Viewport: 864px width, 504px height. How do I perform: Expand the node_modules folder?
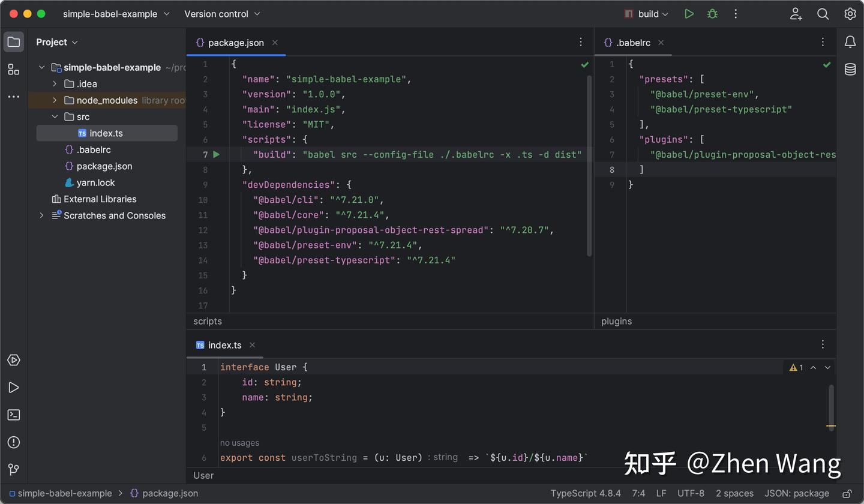coord(55,100)
